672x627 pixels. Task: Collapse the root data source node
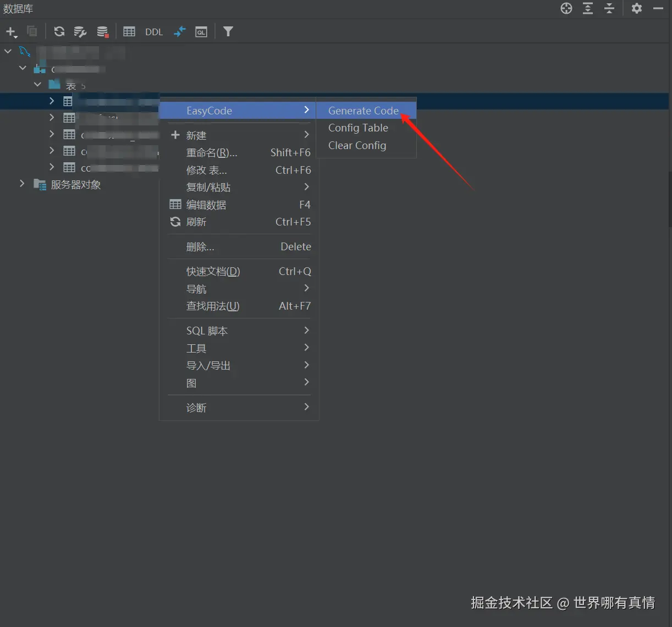point(8,51)
